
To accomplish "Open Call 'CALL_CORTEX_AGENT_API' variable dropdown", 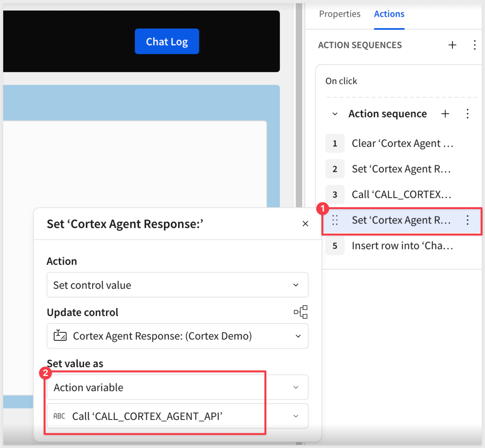I will pyautogui.click(x=177, y=416).
